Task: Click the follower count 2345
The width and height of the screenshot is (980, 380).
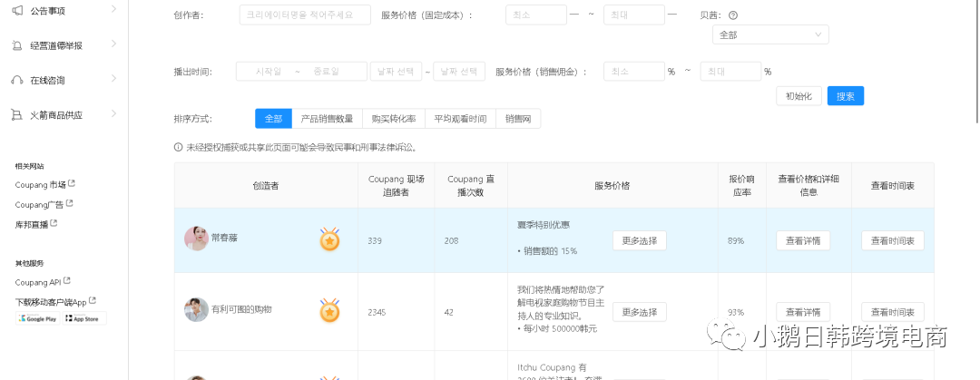Action: [x=378, y=312]
